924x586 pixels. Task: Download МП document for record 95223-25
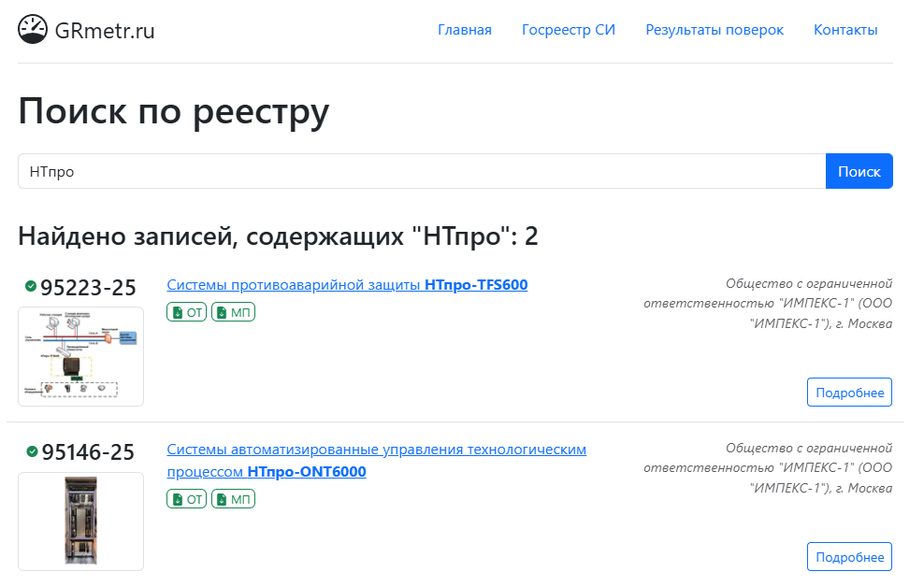234,312
